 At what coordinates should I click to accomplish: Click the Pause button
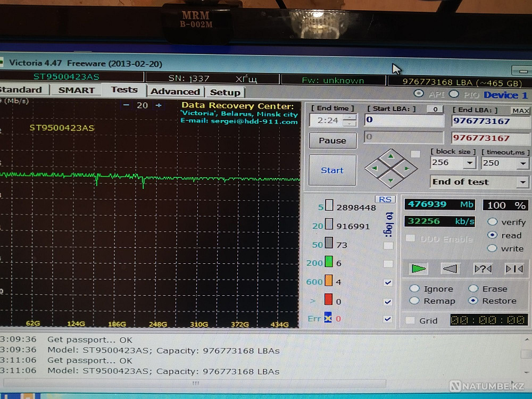pyautogui.click(x=332, y=140)
